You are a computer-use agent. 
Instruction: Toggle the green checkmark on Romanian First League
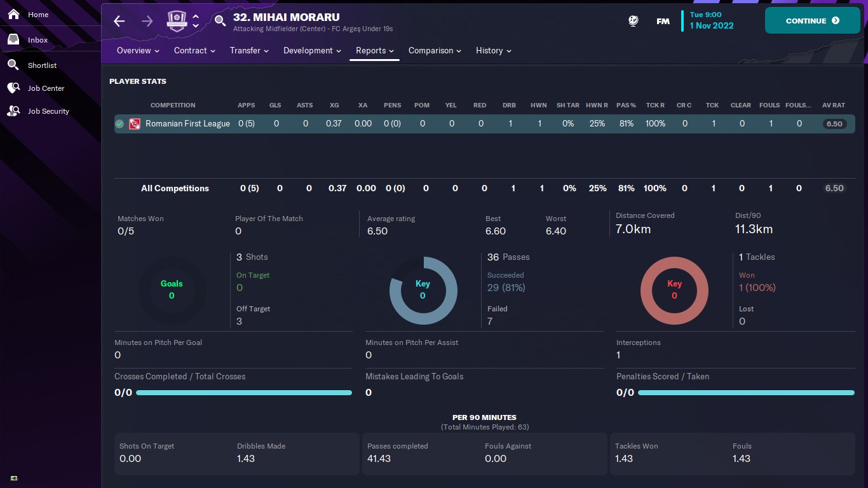coord(119,124)
